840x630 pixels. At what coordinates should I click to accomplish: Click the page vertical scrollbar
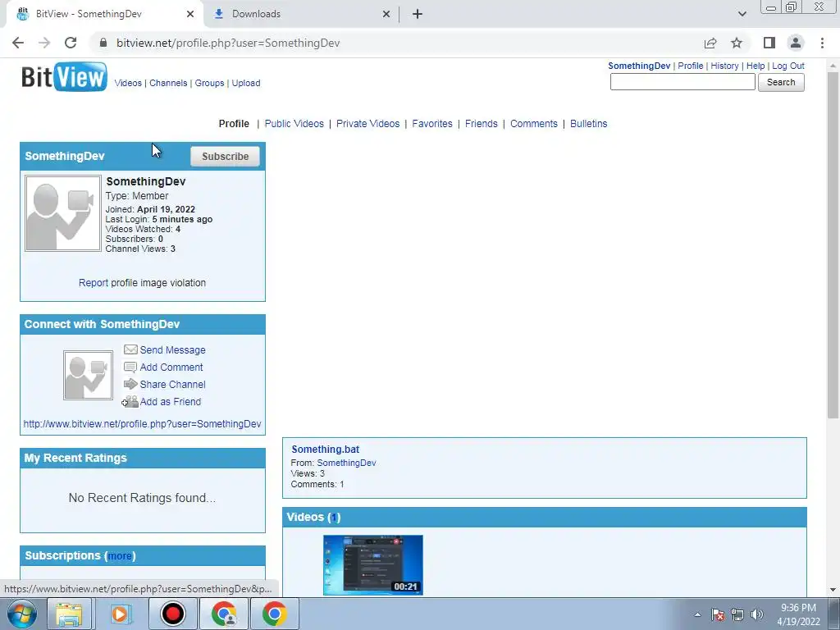(x=833, y=244)
